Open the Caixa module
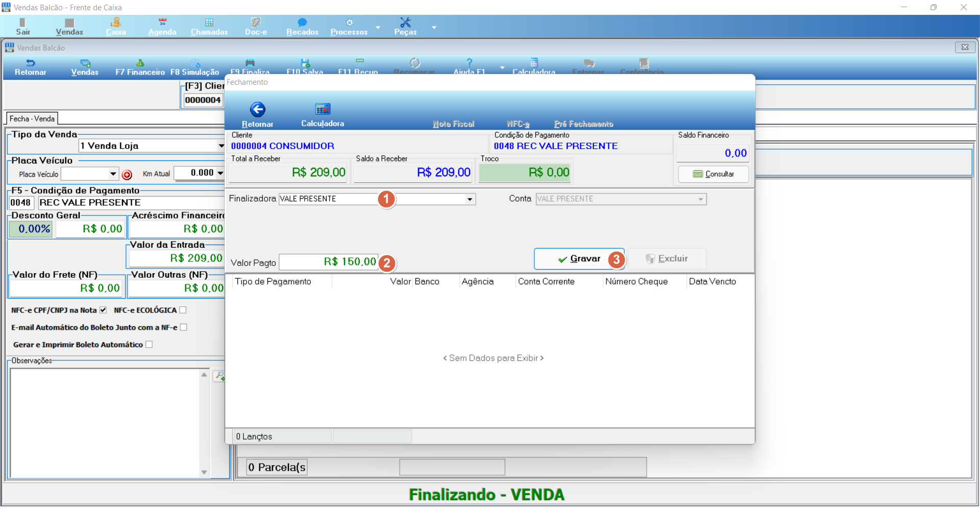 [116, 27]
